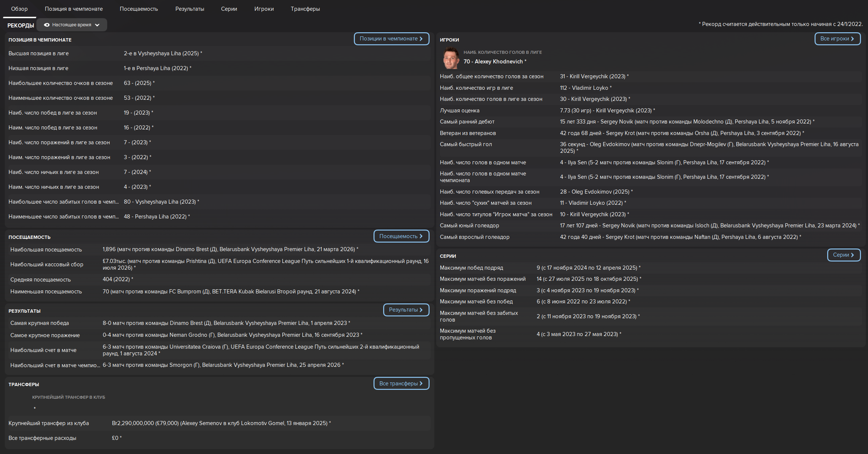Click the Посещаемость section button
Screen dimensions: 868x454
coord(401,236)
